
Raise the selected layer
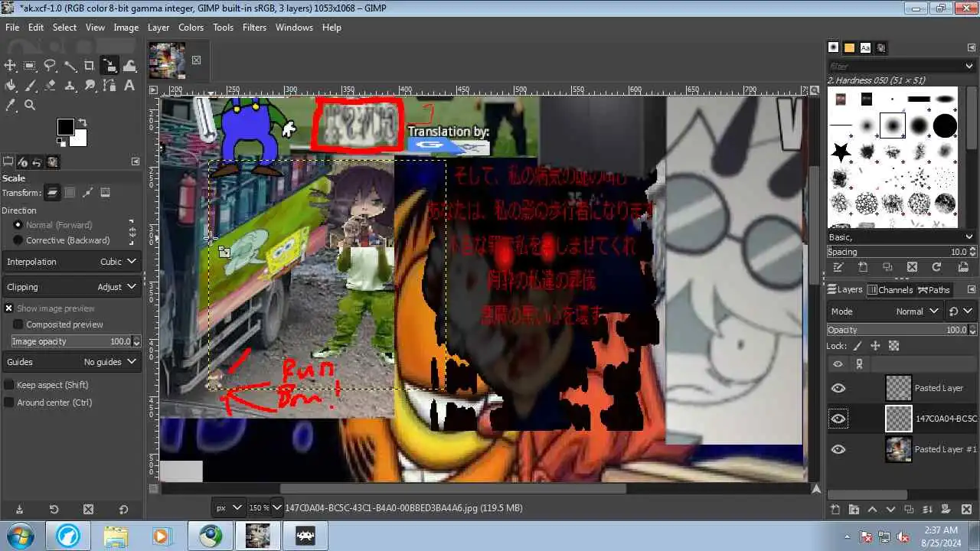click(x=872, y=510)
